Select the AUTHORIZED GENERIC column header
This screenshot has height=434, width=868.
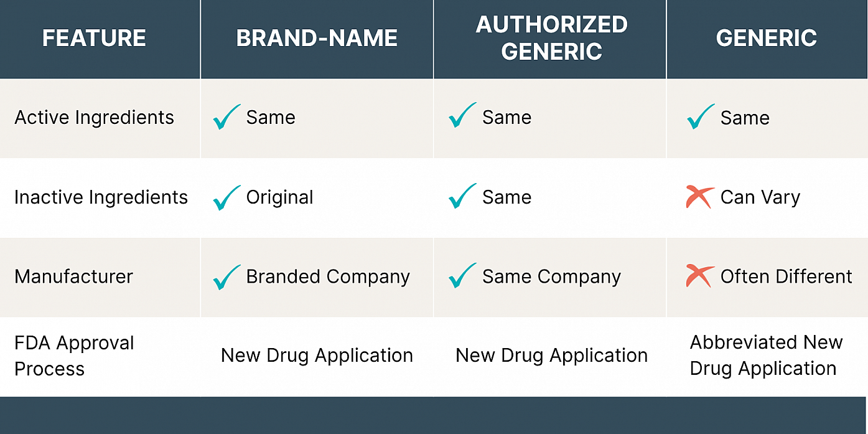(551, 37)
